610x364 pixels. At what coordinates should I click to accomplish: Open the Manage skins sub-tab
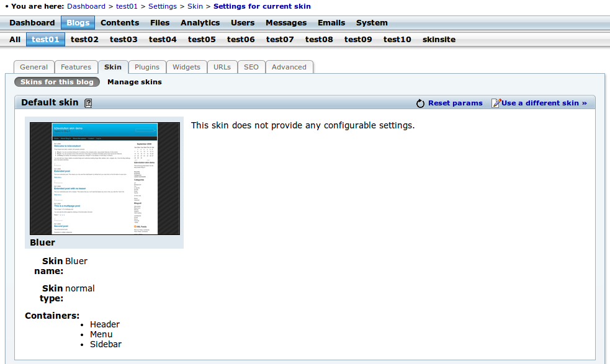pyautogui.click(x=135, y=82)
